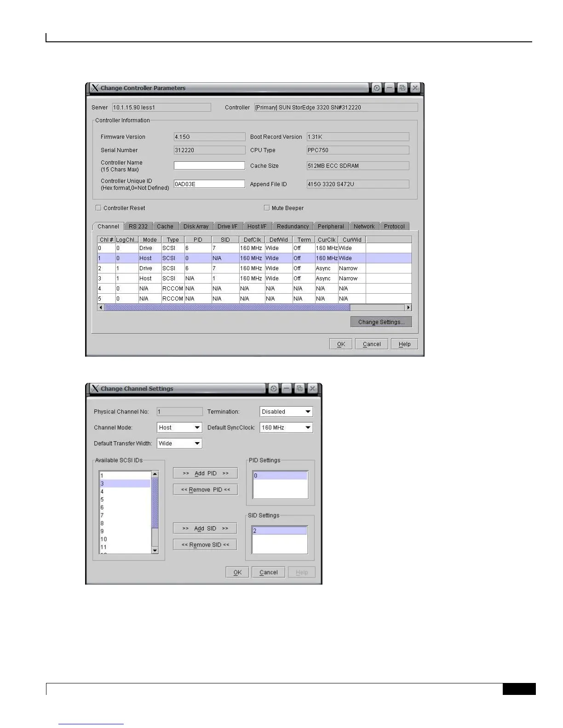Select the channel 3 Host row
The height and width of the screenshot is (728, 563).
pos(254,279)
